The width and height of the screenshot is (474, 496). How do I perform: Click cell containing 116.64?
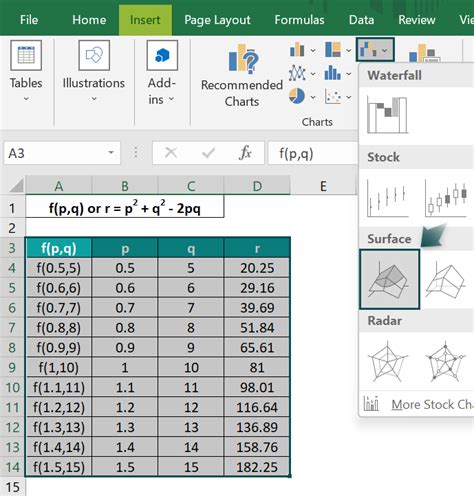pos(257,407)
